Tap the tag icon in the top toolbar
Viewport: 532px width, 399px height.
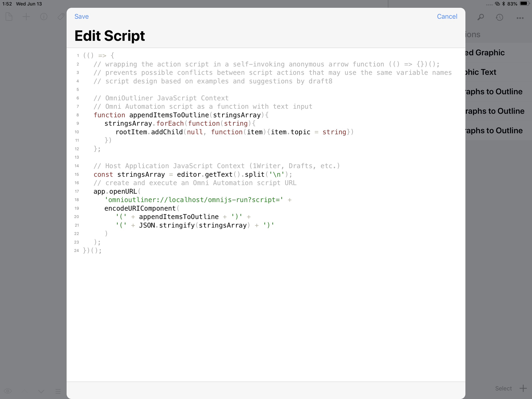click(61, 17)
